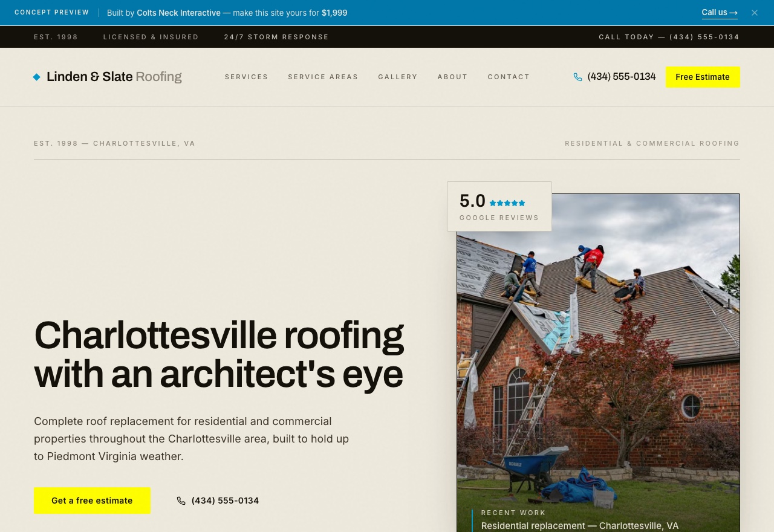Screen dimensions: 774x532
Task: Click the Est. 1998 — Charlottesville, VA label
Action: (x=115, y=143)
